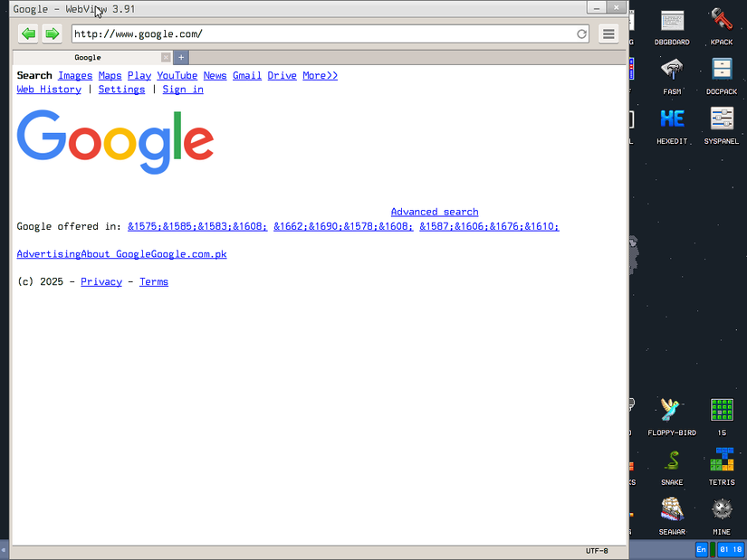Open the Advanced search link
Screen dimensions: 747x560
[434, 211]
